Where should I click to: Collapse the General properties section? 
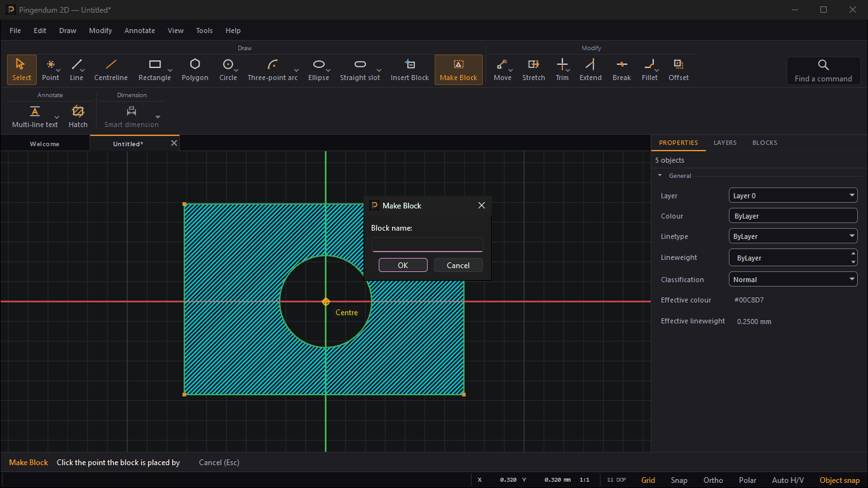tap(660, 175)
